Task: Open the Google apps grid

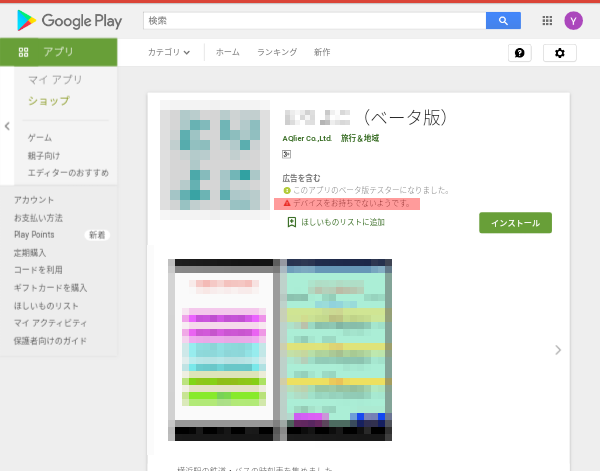Action: click(x=546, y=20)
